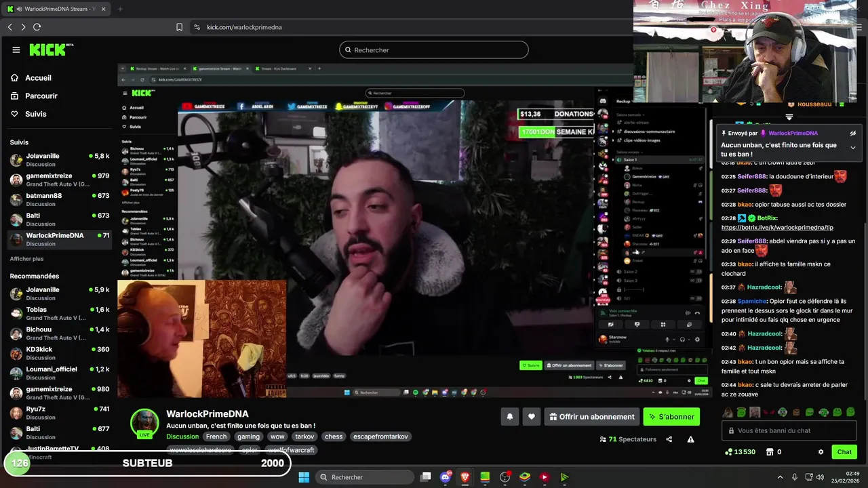Go back with browser back arrow
The image size is (868, 488).
(x=9, y=27)
